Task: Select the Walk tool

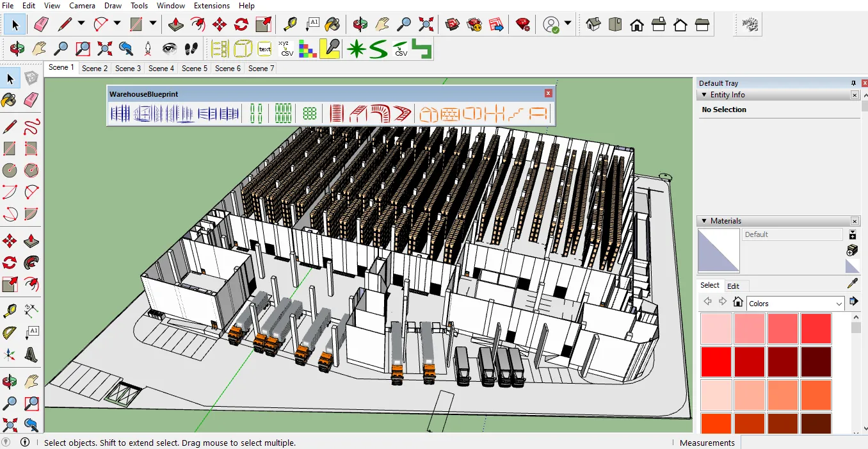Action: [191, 49]
